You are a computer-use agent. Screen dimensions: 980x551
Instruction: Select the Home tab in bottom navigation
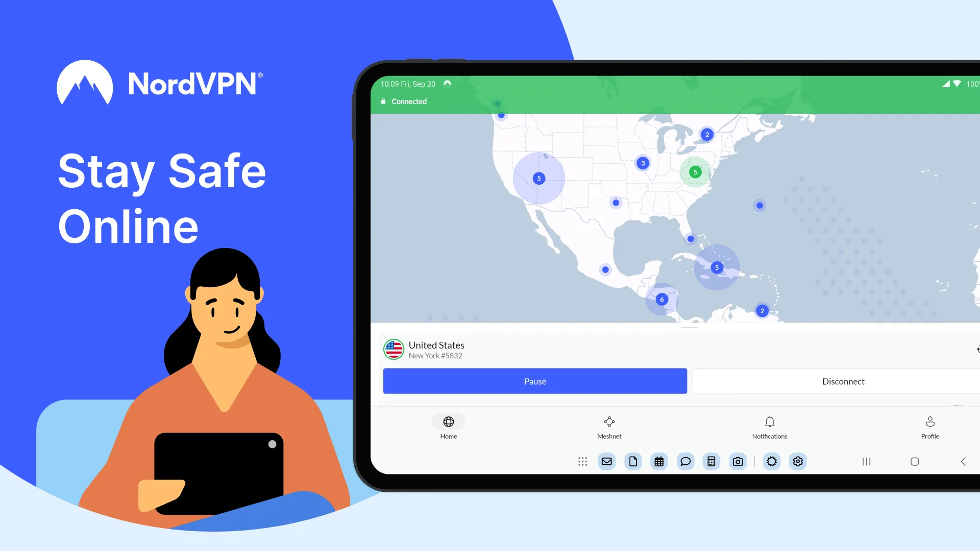click(448, 427)
